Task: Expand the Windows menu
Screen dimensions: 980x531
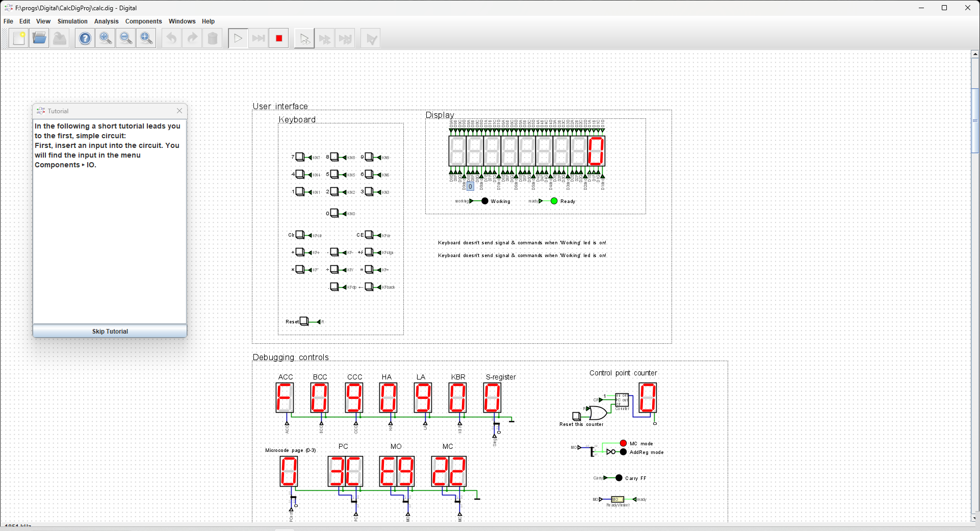Action: point(182,21)
